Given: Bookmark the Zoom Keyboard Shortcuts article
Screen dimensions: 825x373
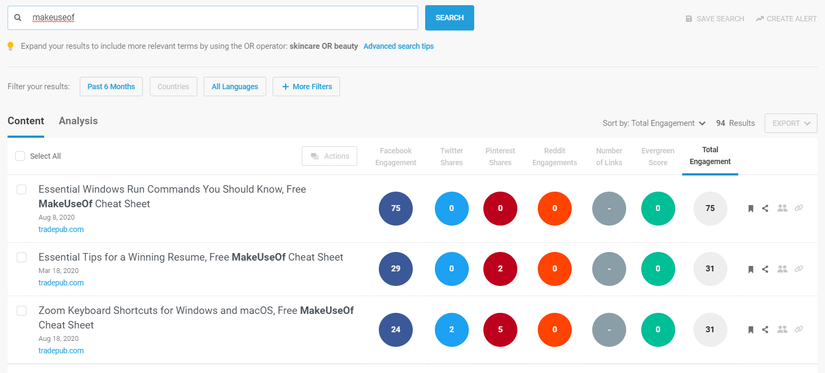Looking at the screenshot, I should 751,330.
